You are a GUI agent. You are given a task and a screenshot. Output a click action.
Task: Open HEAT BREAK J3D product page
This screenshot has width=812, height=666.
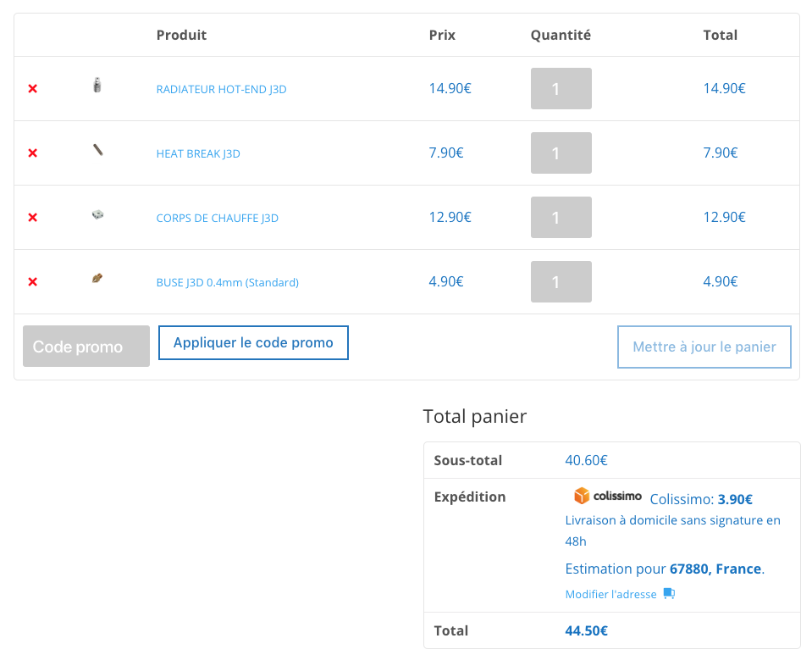pyautogui.click(x=198, y=153)
